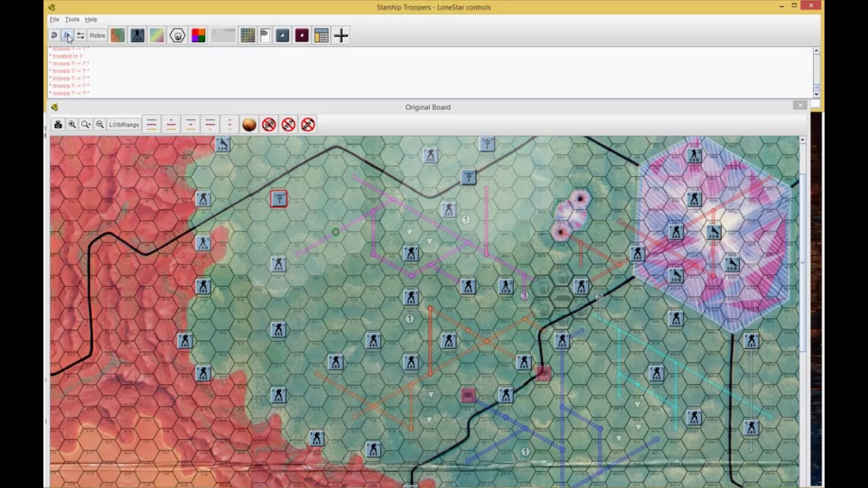
Task: Click the opposing-arrows connect icon
Action: [x=81, y=35]
